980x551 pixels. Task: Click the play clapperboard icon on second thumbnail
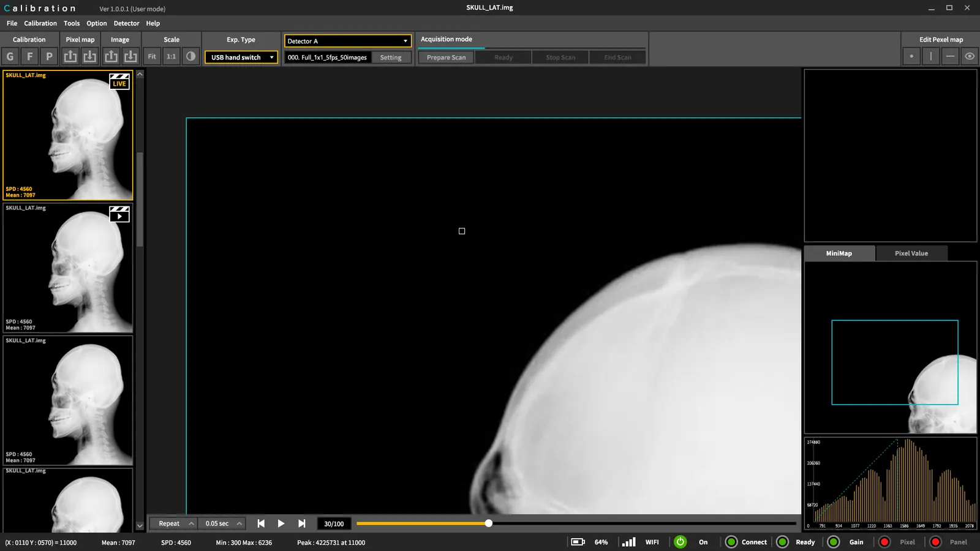[119, 214]
